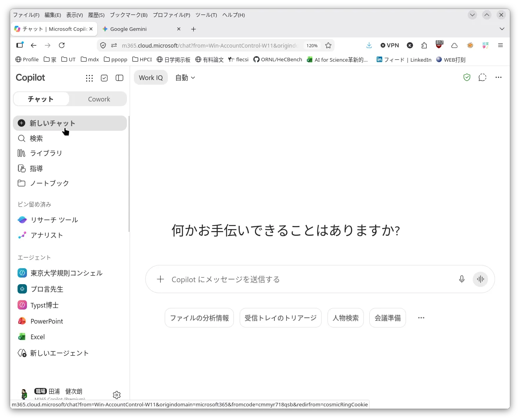This screenshot has height=420, width=520.
Task: Open the 履歴(S) menu
Action: 96,15
